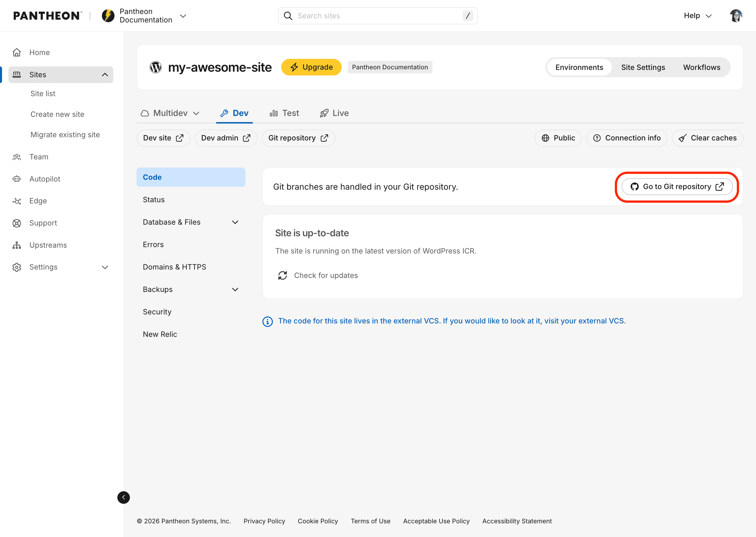Click the slash keyboard shortcut hint
This screenshot has height=537, width=756.
(467, 16)
